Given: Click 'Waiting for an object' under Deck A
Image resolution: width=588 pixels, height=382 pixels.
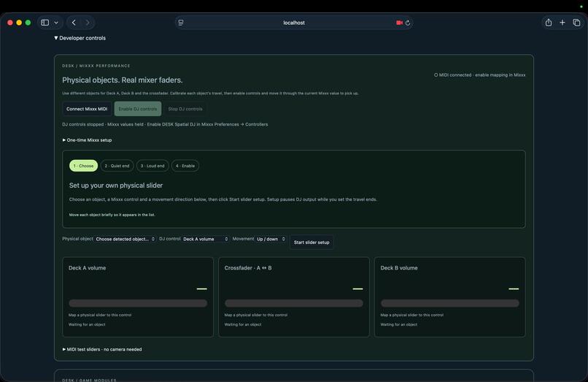Looking at the screenshot, I should coord(87,324).
